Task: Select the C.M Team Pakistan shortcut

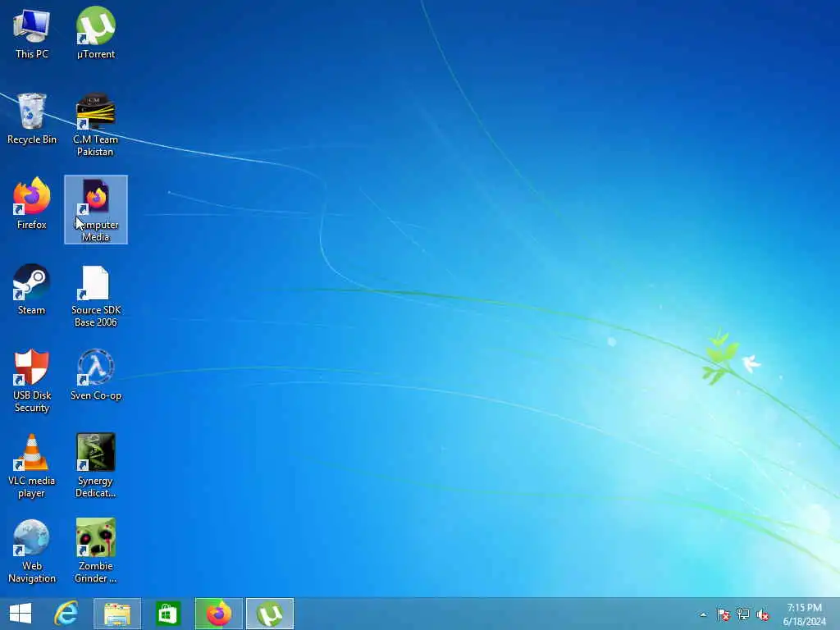Action: click(x=95, y=125)
